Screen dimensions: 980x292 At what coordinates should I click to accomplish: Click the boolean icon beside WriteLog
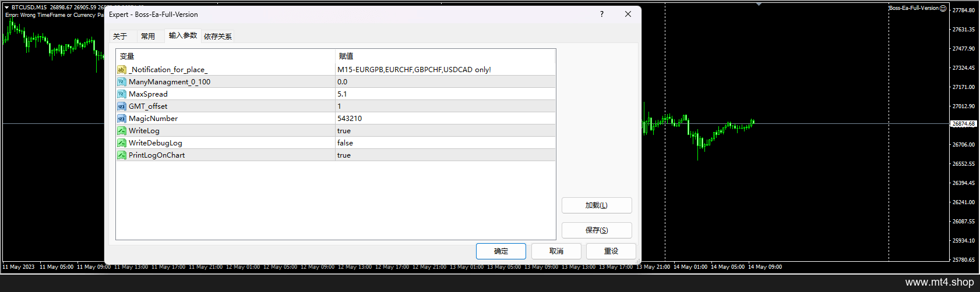coord(122,131)
